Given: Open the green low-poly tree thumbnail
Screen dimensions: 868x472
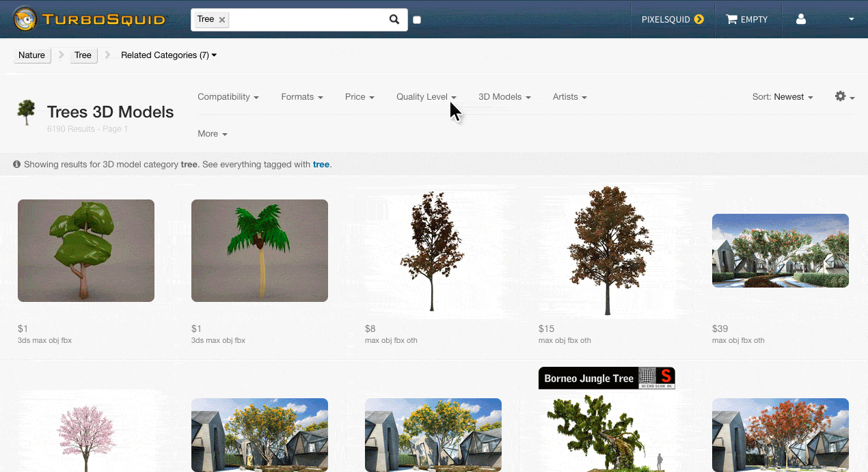Looking at the screenshot, I should click(x=86, y=251).
